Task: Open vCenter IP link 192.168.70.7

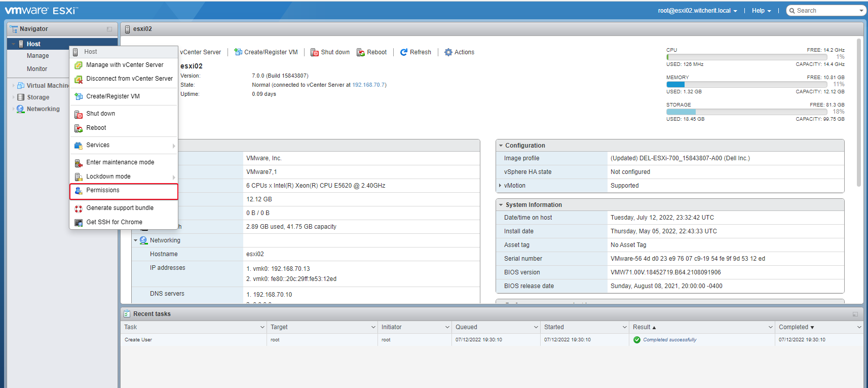Action: pos(368,85)
